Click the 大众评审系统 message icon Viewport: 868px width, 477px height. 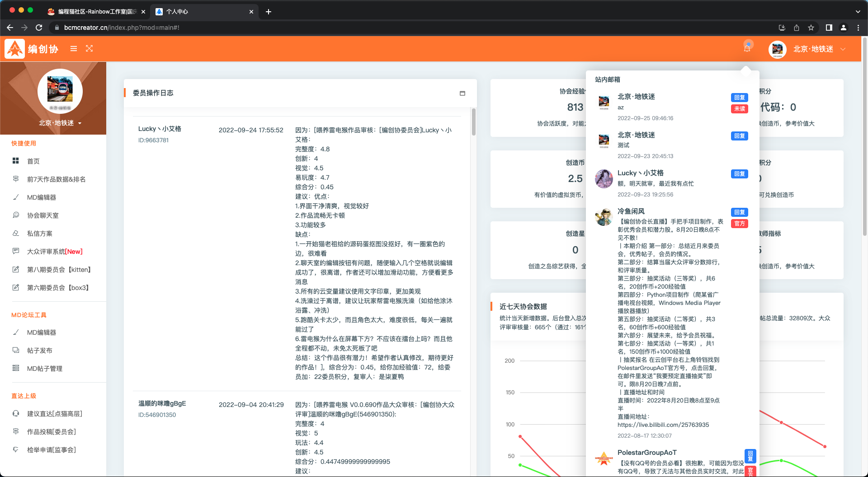pyautogui.click(x=16, y=251)
